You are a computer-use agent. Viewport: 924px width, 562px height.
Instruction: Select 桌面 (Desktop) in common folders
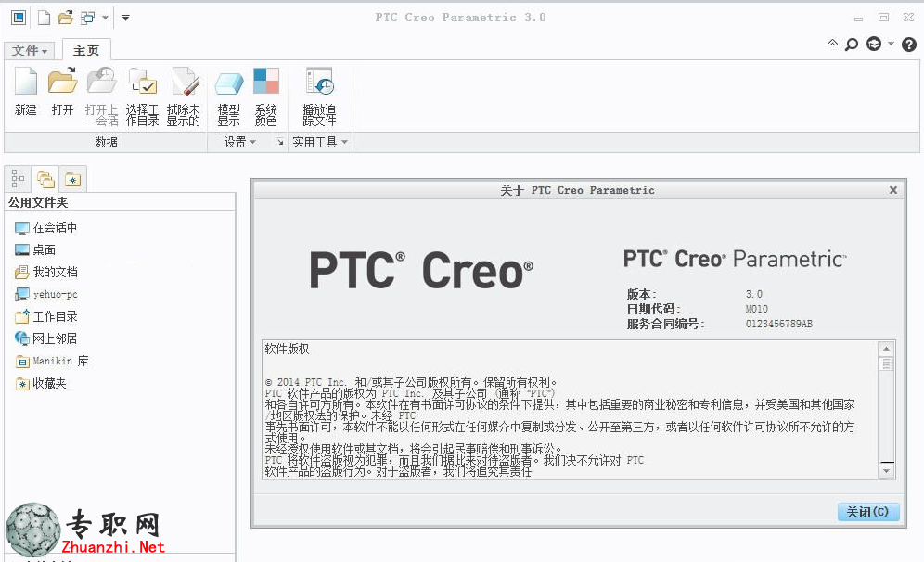tap(35, 249)
